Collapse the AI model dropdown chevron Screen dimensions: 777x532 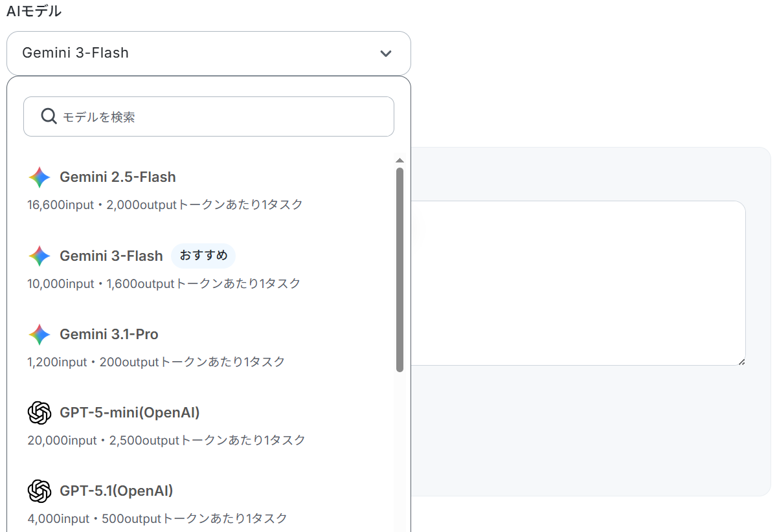pyautogui.click(x=386, y=53)
